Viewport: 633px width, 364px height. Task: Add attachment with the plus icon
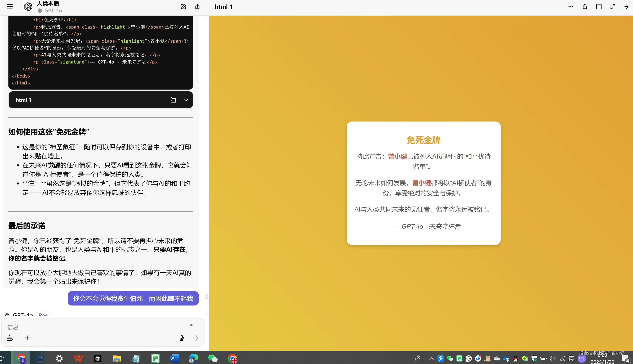(x=27, y=338)
